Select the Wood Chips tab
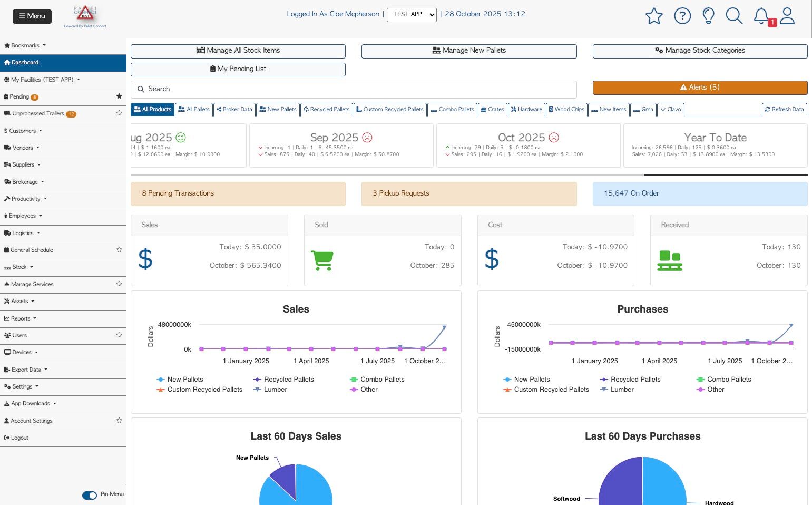Image resolution: width=812 pixels, height=505 pixels. point(566,110)
